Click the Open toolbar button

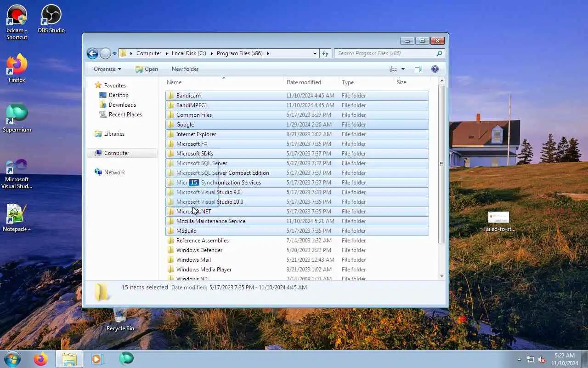point(147,69)
